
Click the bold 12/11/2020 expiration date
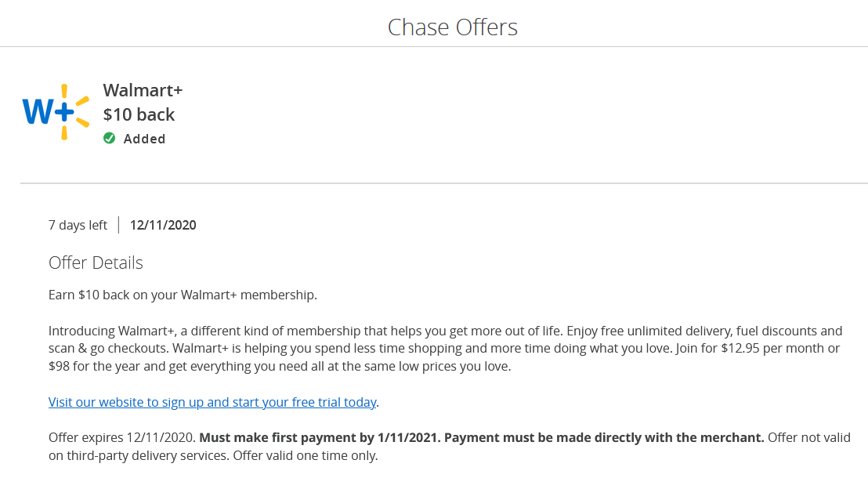pos(163,226)
